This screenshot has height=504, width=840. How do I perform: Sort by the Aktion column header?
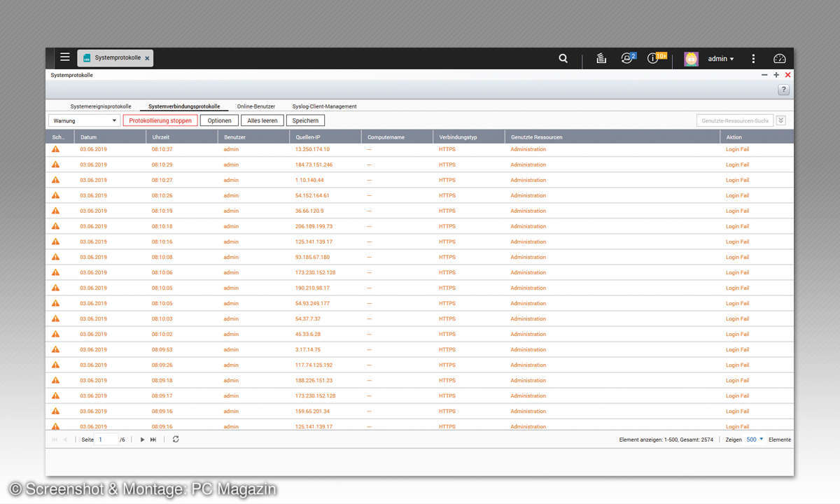coord(757,137)
